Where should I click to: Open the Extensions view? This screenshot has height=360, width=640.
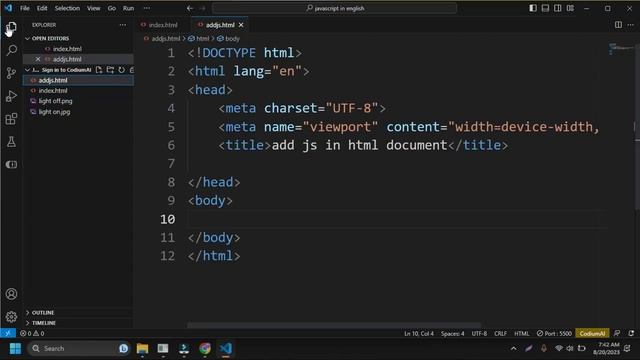[11, 119]
